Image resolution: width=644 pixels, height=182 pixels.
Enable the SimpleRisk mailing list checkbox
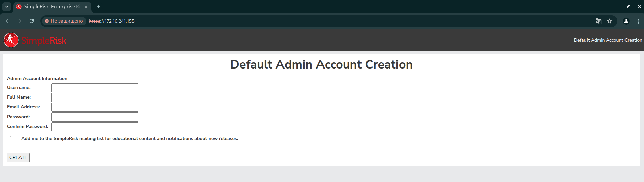(12, 138)
